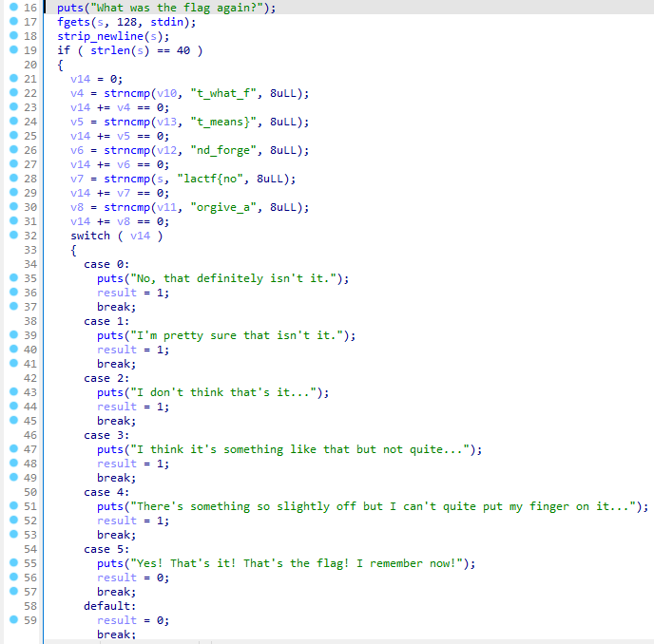Select the "There's something so slightly off" string
Viewport: 654px width, 644px height.
pos(384,506)
